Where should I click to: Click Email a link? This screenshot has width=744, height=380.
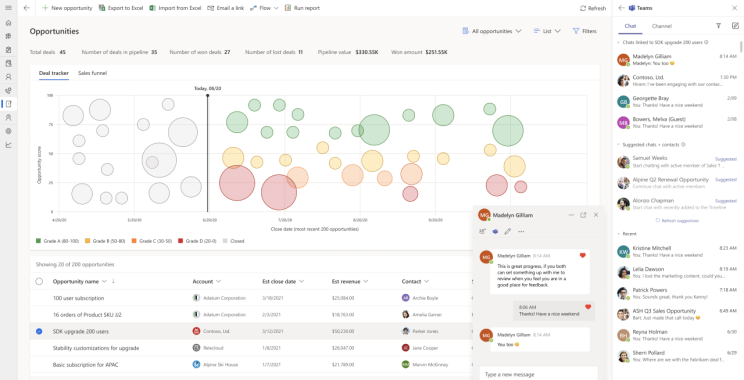tap(226, 8)
